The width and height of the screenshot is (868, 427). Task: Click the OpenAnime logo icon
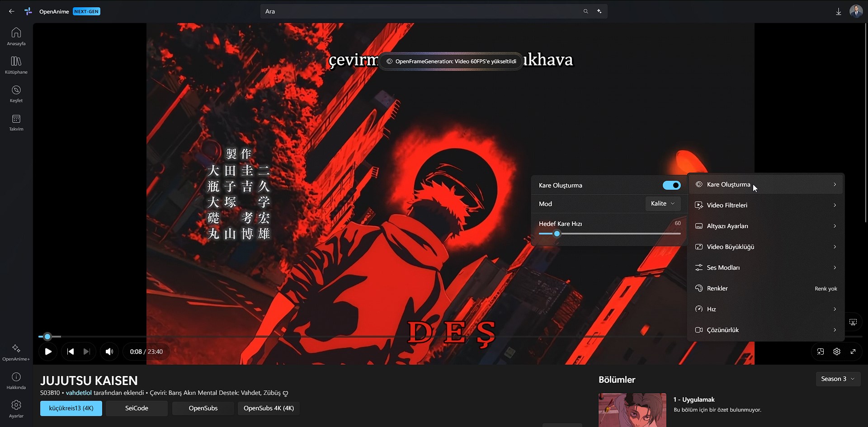[x=28, y=11]
